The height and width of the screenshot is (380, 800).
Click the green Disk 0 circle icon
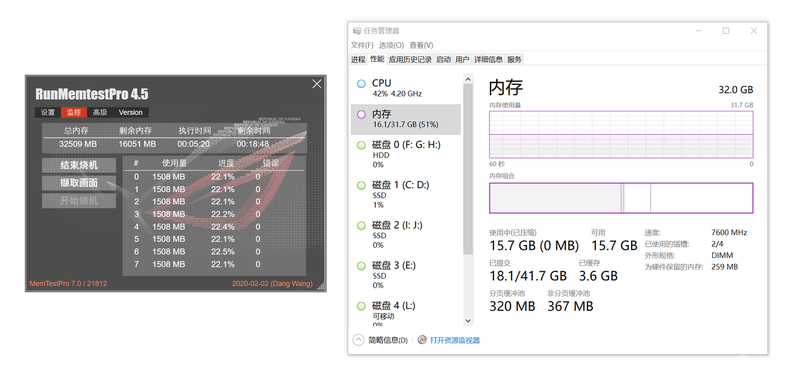[x=361, y=145]
